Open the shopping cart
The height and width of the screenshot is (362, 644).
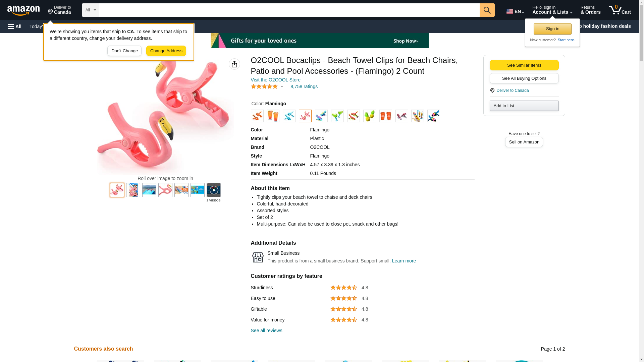pos(620,10)
